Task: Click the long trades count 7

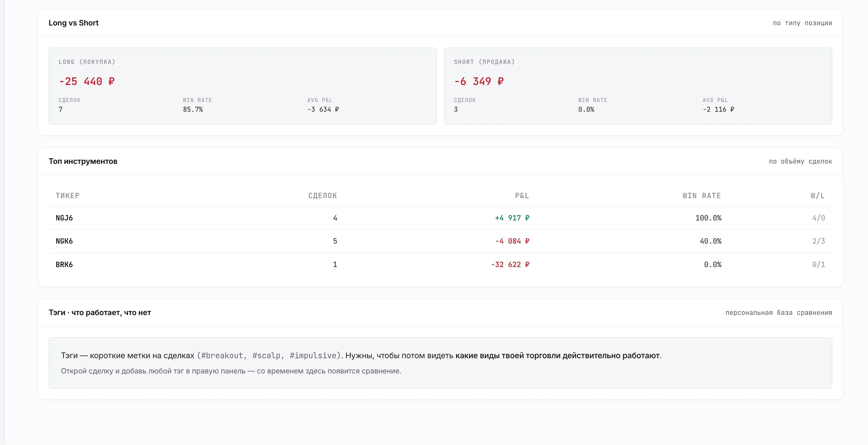Action: (61, 109)
